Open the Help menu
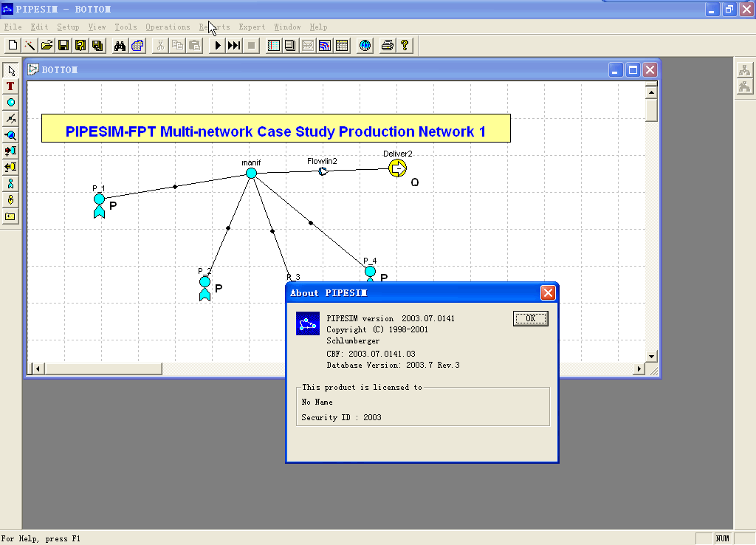Screen dimensions: 756x545 [x=318, y=27]
